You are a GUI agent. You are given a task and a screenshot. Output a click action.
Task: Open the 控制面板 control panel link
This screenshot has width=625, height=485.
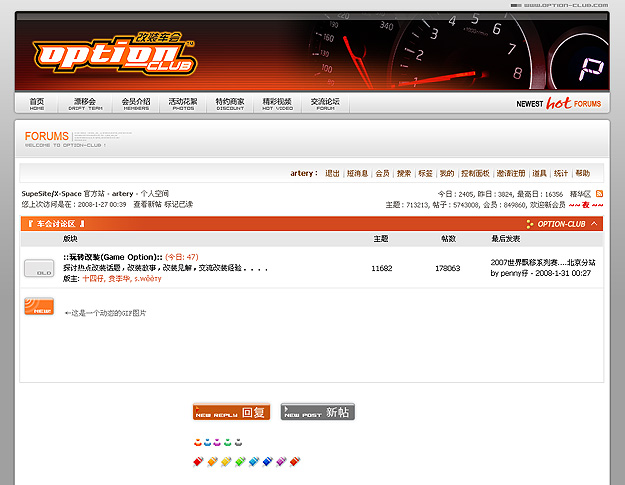(x=475, y=173)
